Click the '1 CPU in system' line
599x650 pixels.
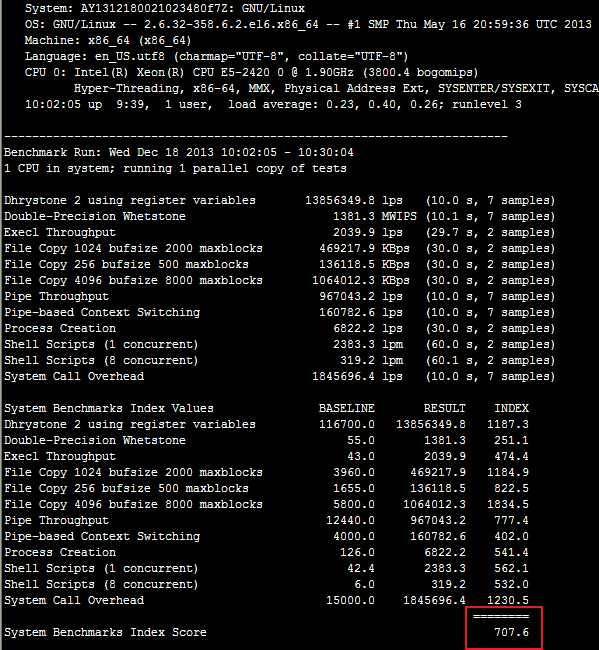175,168
